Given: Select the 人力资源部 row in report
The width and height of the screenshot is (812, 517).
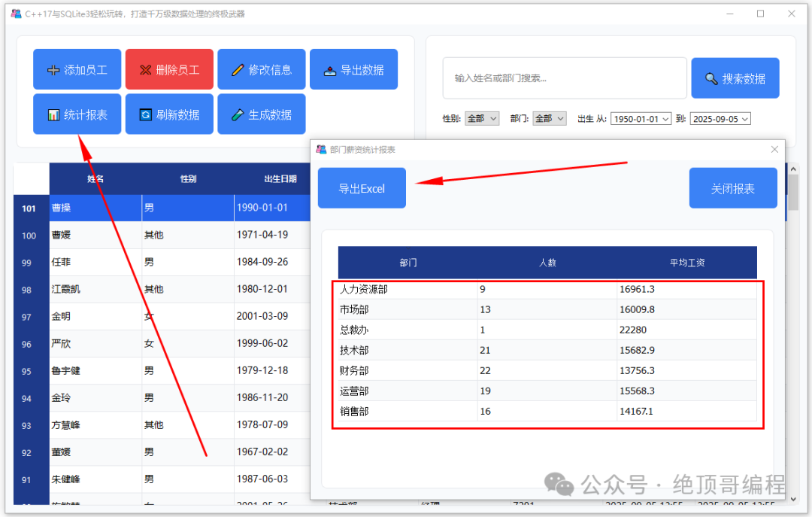Looking at the screenshot, I should point(547,289).
